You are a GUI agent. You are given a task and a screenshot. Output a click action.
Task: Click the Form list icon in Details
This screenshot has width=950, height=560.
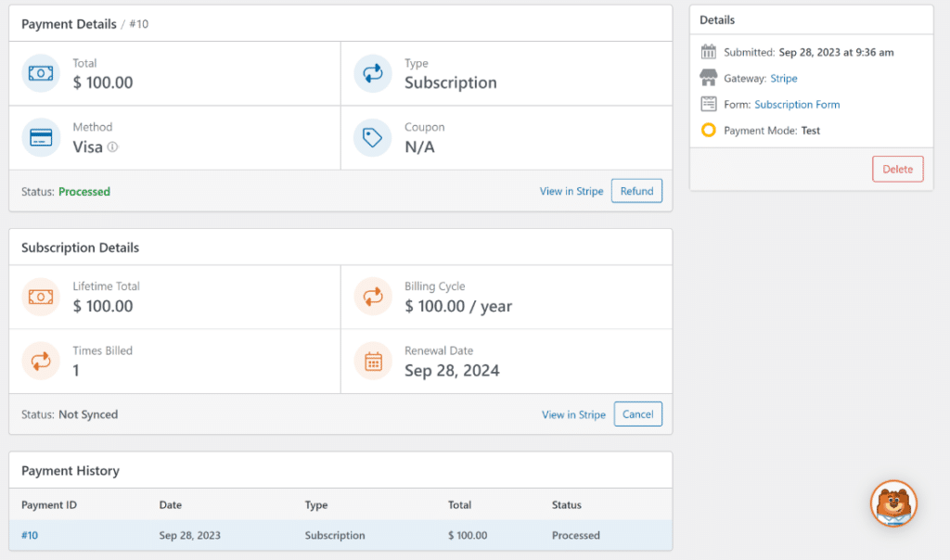(x=707, y=104)
